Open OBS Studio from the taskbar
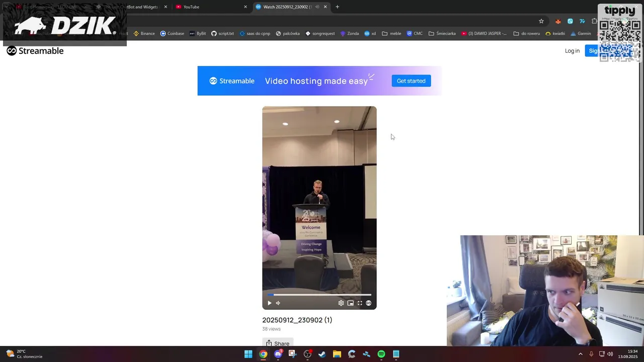The width and height of the screenshot is (644, 362). click(x=307, y=354)
